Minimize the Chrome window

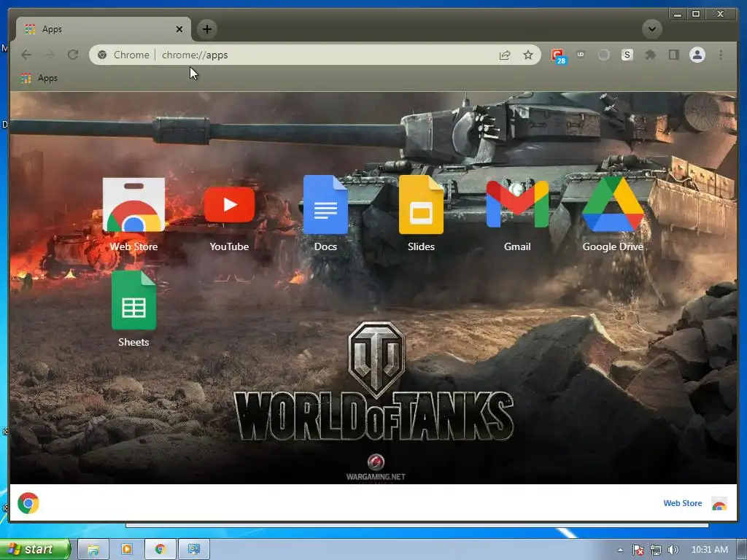point(678,15)
